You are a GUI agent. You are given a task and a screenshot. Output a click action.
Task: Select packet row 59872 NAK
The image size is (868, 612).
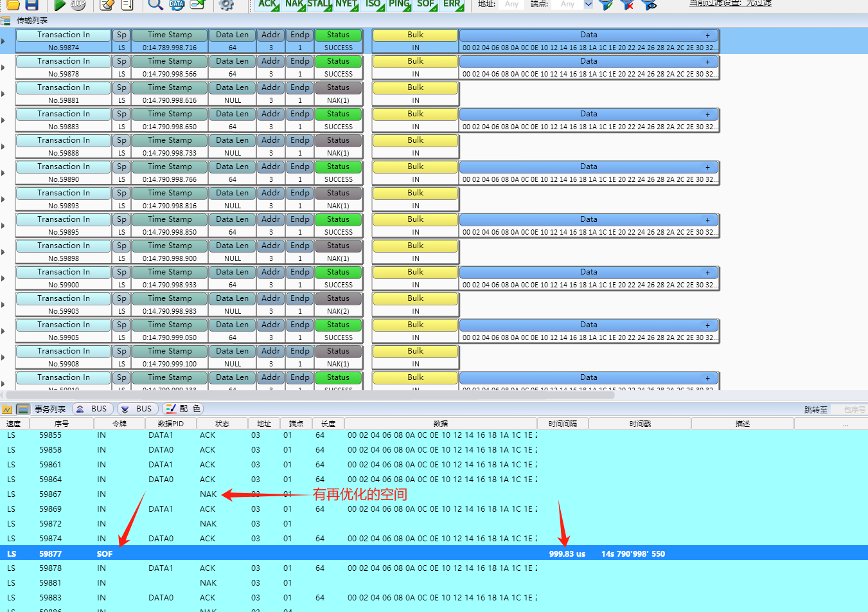coord(434,524)
